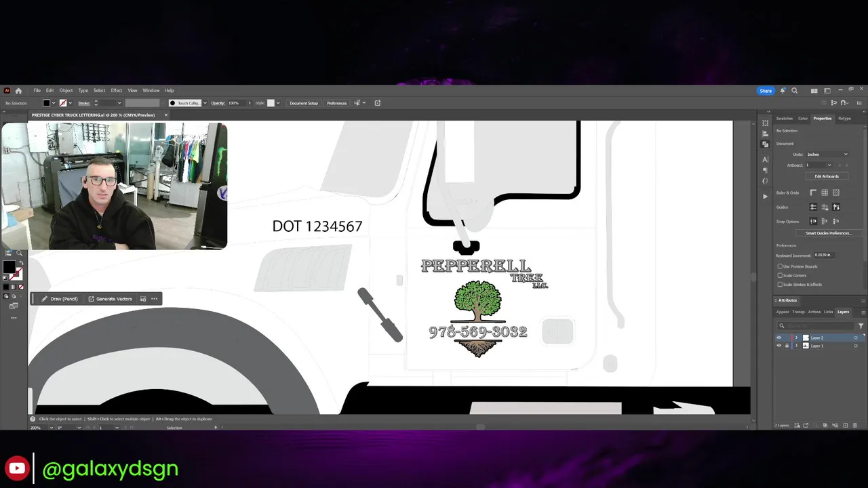Screen dimensions: 868x488
Task: Open Edit Toolbar three-dots in toolbox
Action: click(x=14, y=318)
